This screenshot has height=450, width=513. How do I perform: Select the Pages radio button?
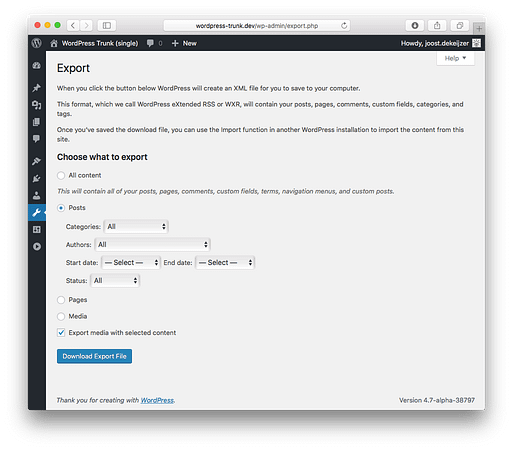point(61,300)
